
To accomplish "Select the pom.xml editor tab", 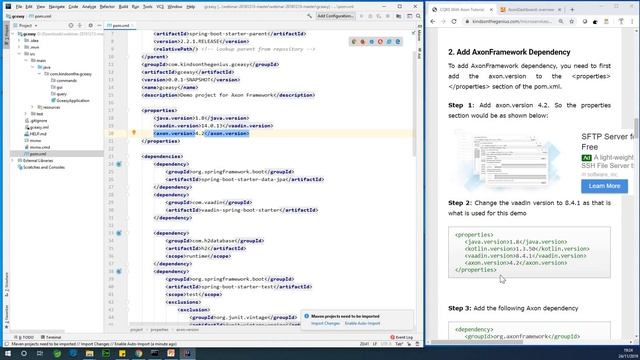I will tap(120, 25).
